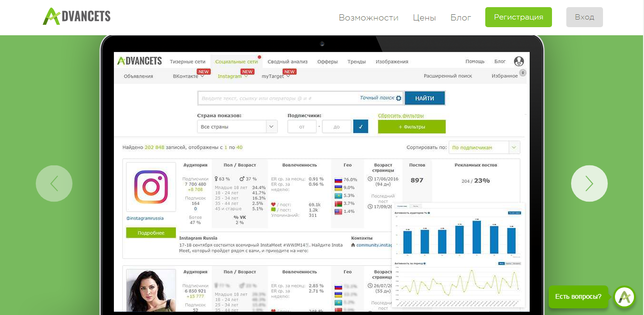Click the 897 posts count

click(x=417, y=180)
